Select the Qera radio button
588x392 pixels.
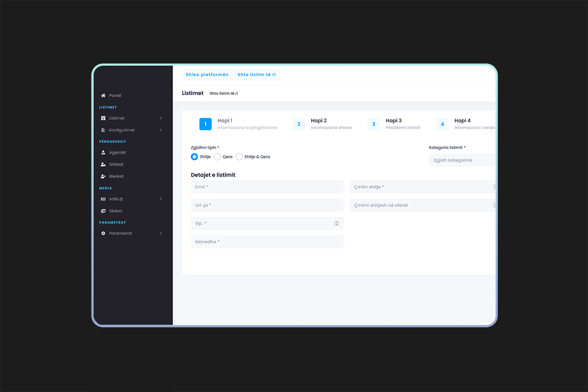218,157
